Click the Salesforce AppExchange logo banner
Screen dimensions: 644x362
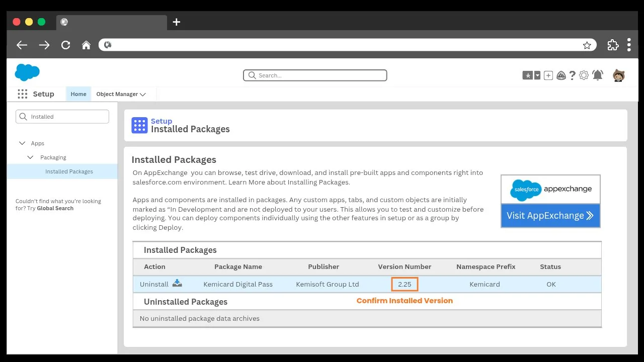550,190
